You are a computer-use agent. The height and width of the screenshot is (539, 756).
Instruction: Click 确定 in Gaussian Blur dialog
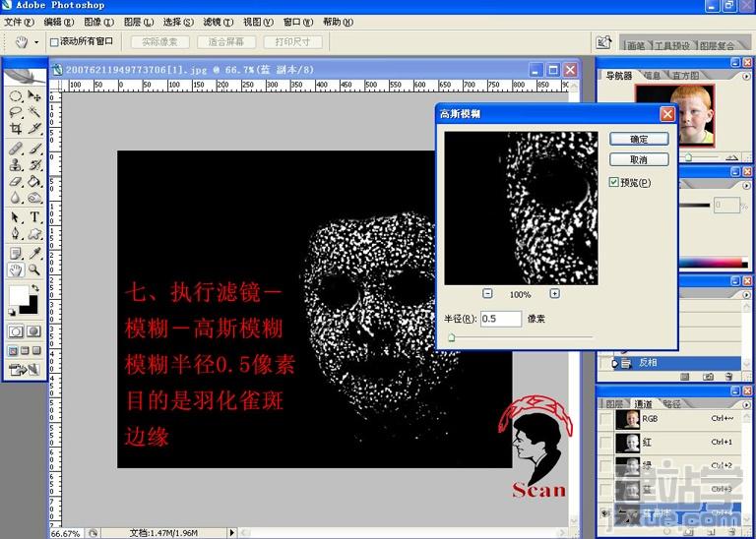(x=639, y=140)
